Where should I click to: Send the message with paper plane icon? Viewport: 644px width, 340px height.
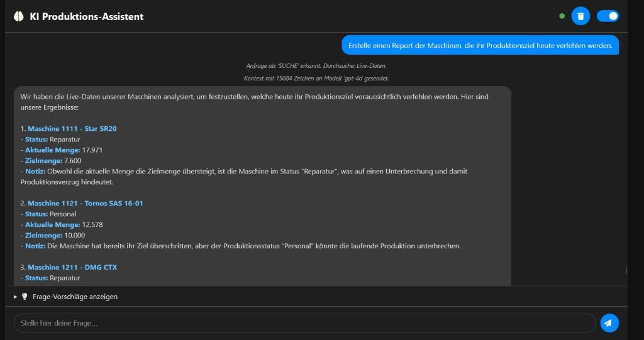609,323
